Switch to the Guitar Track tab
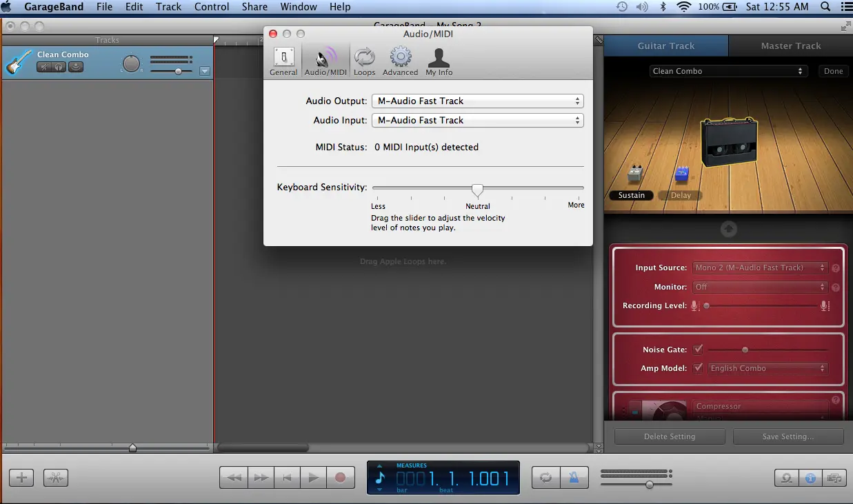Viewport: 853px width, 504px height. coord(665,46)
